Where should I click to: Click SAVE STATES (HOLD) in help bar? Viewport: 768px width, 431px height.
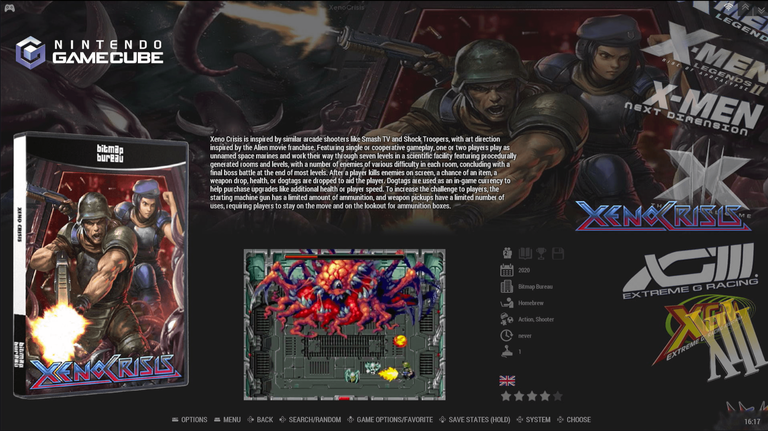click(x=475, y=420)
